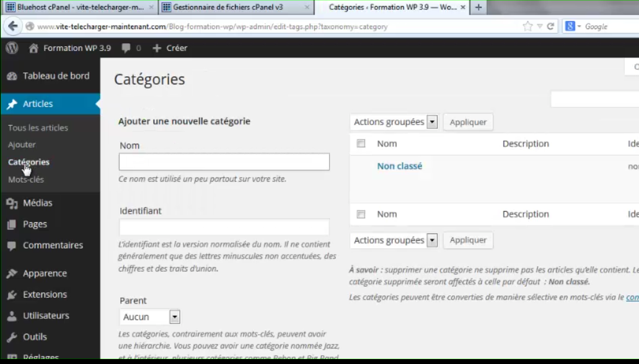Open search engine selector dropdown arrow
Image resolution: width=639 pixels, height=364 pixels.
pyautogui.click(x=579, y=27)
